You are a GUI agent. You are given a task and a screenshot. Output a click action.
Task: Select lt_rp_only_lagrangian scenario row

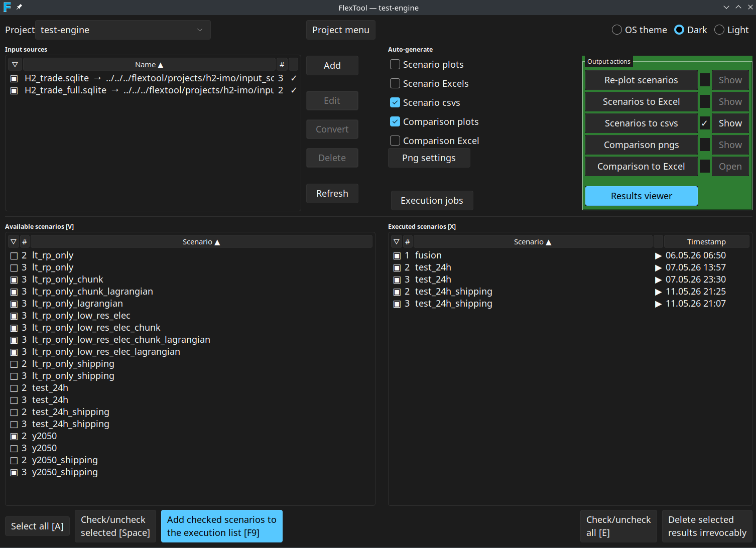pyautogui.click(x=191, y=304)
